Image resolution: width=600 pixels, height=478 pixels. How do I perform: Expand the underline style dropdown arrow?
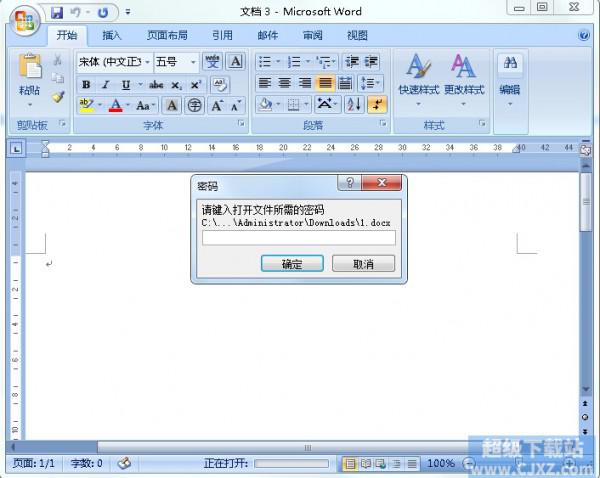(140, 85)
